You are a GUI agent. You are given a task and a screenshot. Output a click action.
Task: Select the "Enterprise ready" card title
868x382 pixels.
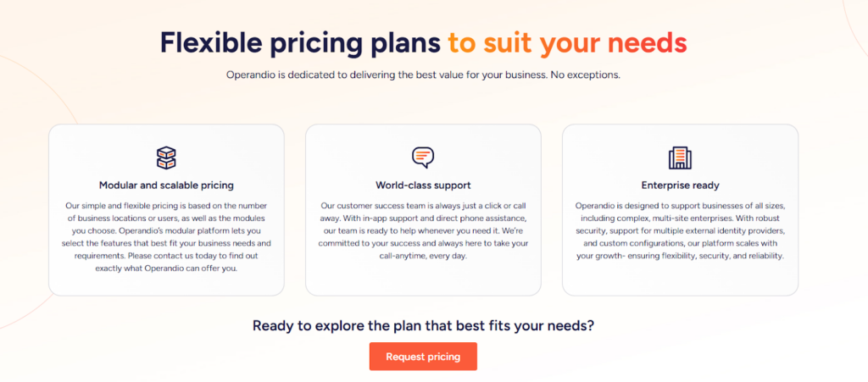pos(680,185)
